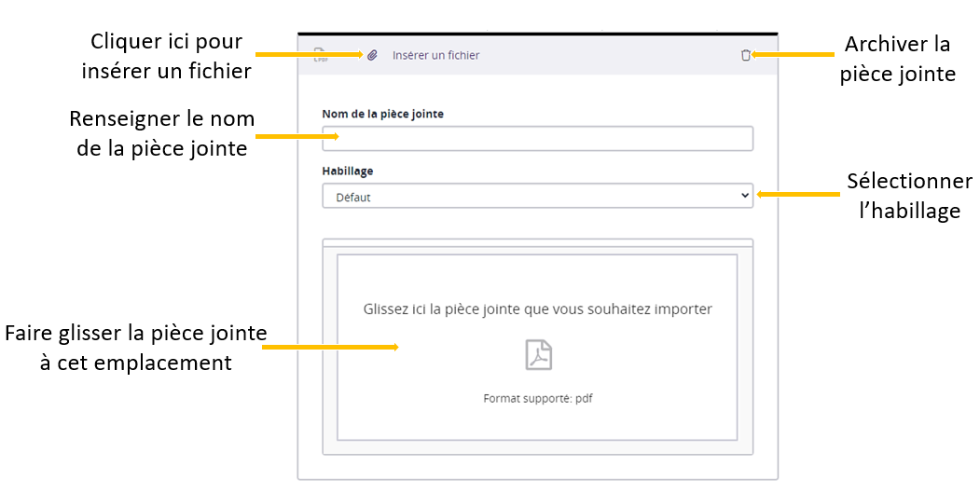
Task: Click the greyed PDF icon in header bar
Action: coord(320,54)
